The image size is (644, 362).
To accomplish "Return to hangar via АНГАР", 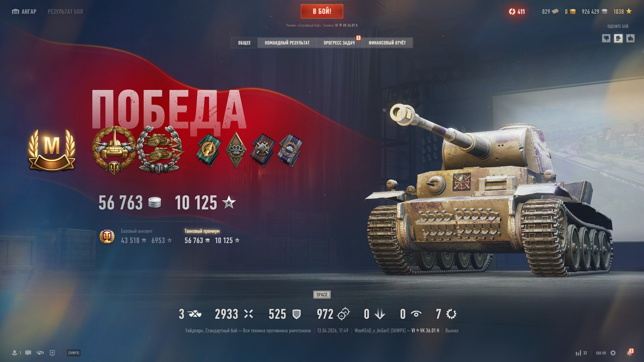I will pos(24,12).
